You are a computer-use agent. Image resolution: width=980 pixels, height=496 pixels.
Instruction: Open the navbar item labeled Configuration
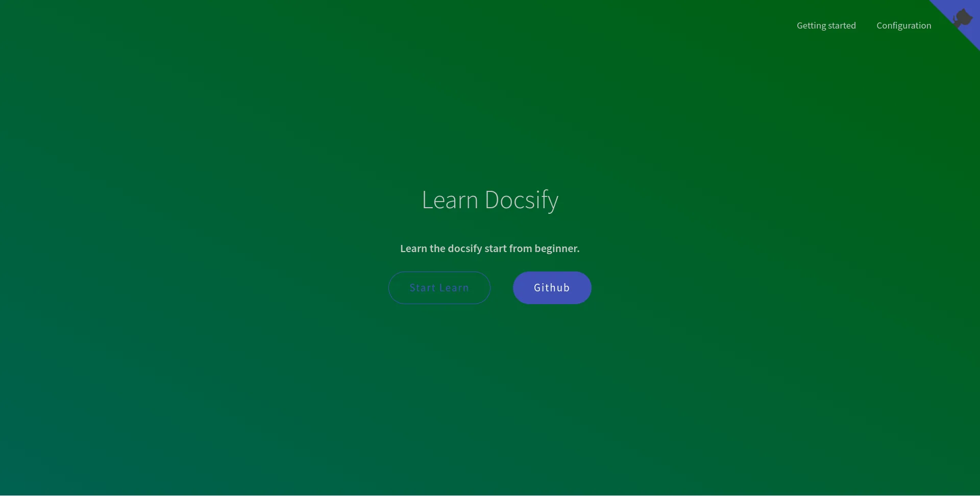point(903,25)
